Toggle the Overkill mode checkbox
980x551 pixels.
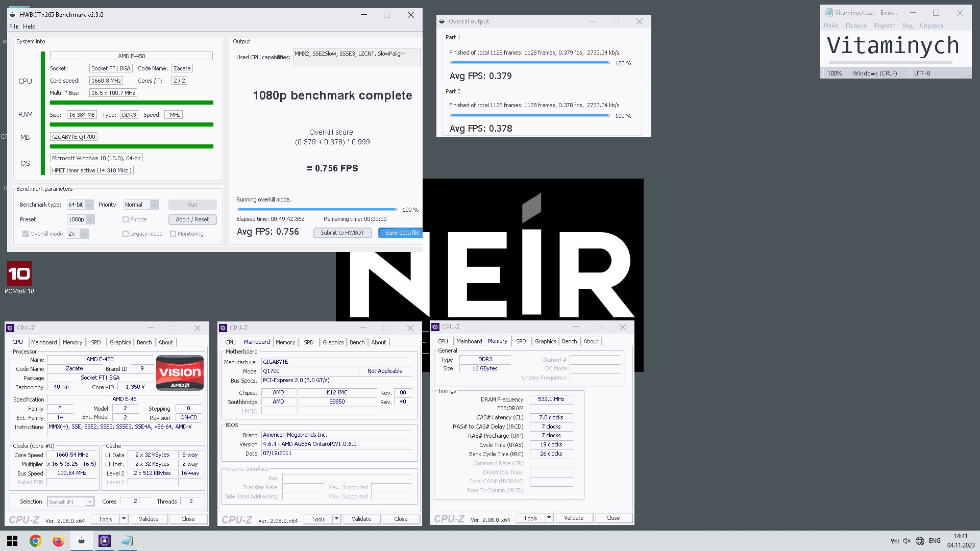coord(25,234)
